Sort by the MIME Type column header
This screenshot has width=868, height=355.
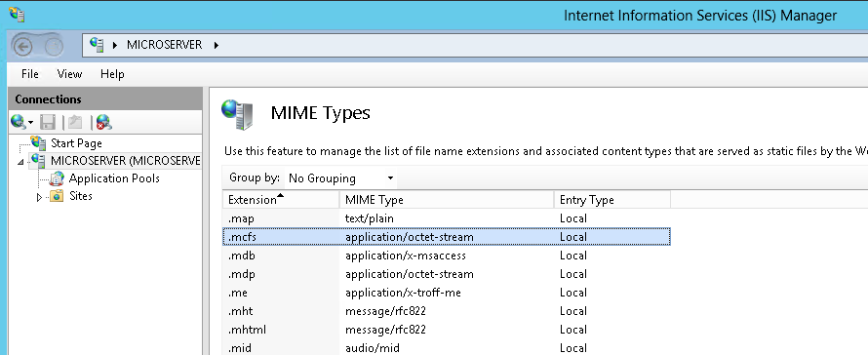pos(447,200)
